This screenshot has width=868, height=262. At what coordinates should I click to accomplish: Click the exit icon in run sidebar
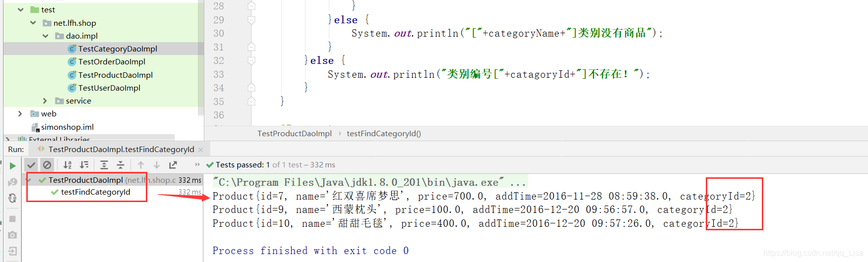point(12,251)
